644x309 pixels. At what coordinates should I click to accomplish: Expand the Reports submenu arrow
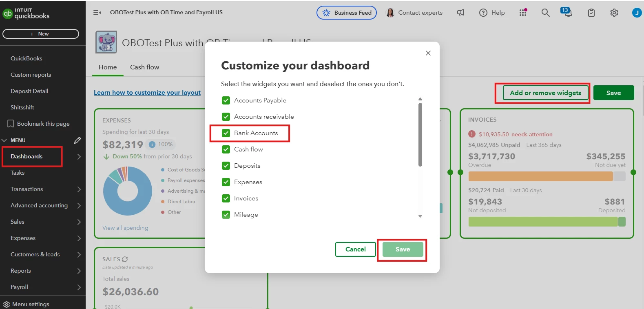[79, 271]
